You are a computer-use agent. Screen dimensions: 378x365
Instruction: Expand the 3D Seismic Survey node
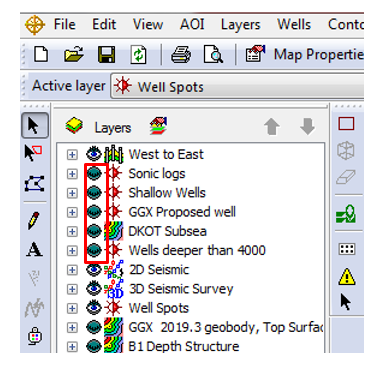72,289
